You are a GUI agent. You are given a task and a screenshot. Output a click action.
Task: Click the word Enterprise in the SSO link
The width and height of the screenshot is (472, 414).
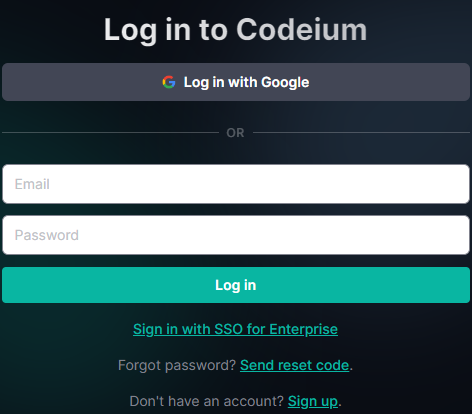tap(303, 329)
